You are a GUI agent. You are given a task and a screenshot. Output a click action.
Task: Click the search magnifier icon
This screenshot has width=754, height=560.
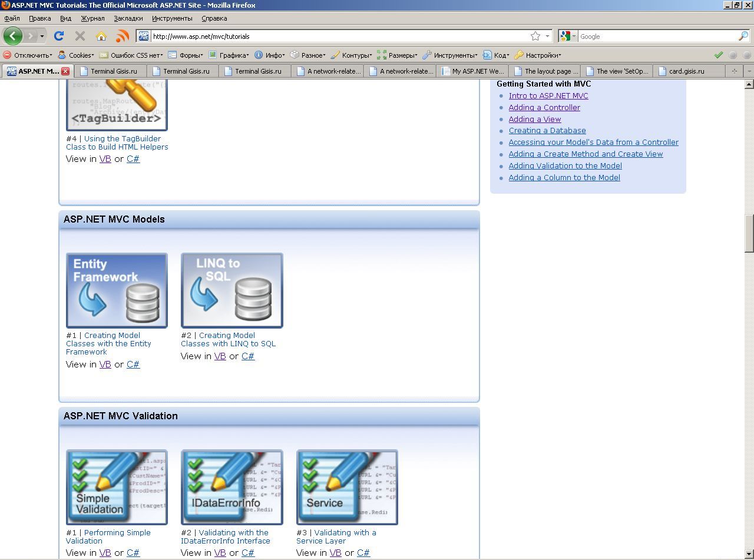point(743,36)
